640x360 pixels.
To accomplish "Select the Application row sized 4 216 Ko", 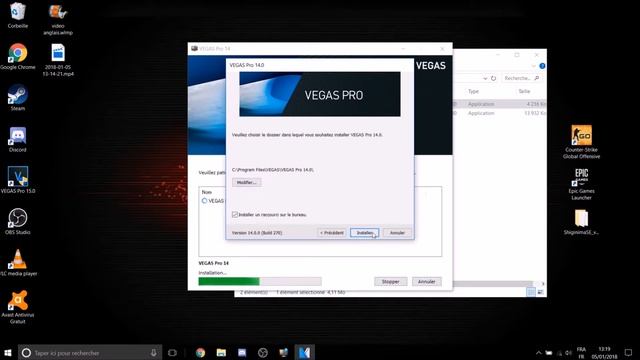I will (x=500, y=104).
